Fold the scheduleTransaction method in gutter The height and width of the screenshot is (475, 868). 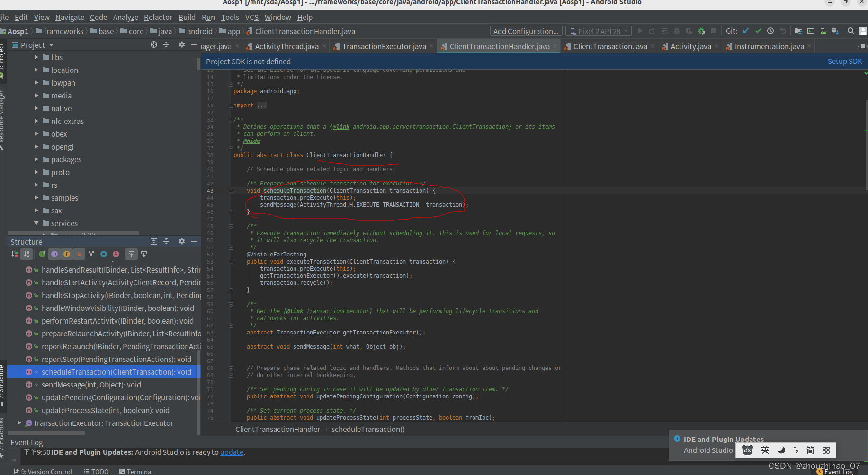[x=231, y=191]
